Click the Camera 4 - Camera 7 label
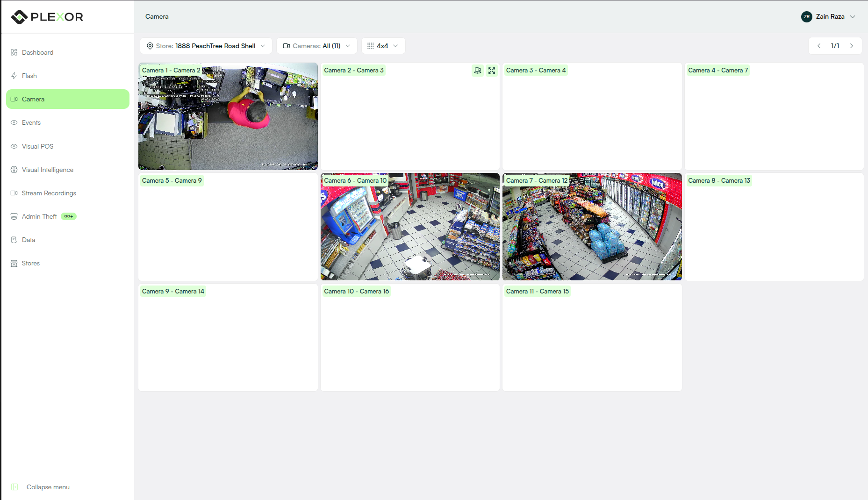This screenshot has width=868, height=500. [x=718, y=70]
